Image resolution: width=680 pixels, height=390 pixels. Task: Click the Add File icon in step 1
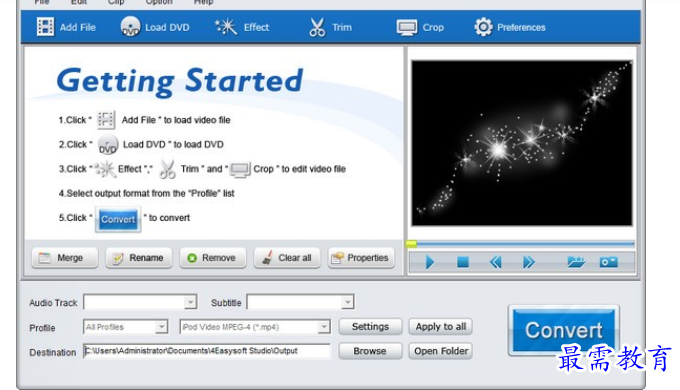[106, 120]
